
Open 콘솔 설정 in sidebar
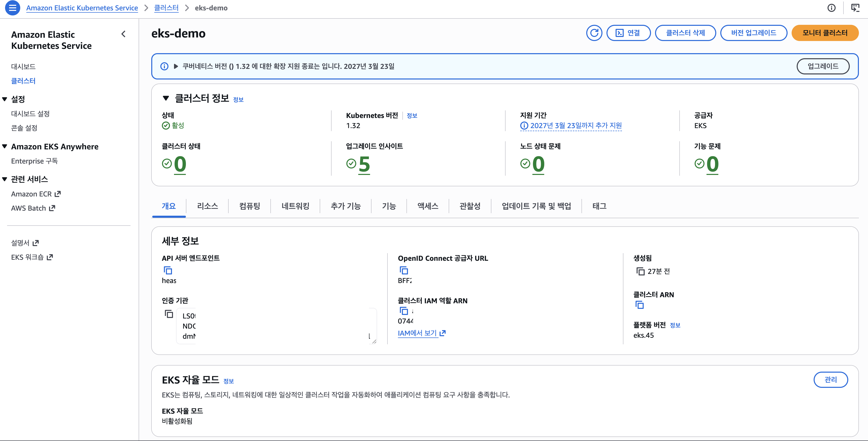(x=24, y=128)
